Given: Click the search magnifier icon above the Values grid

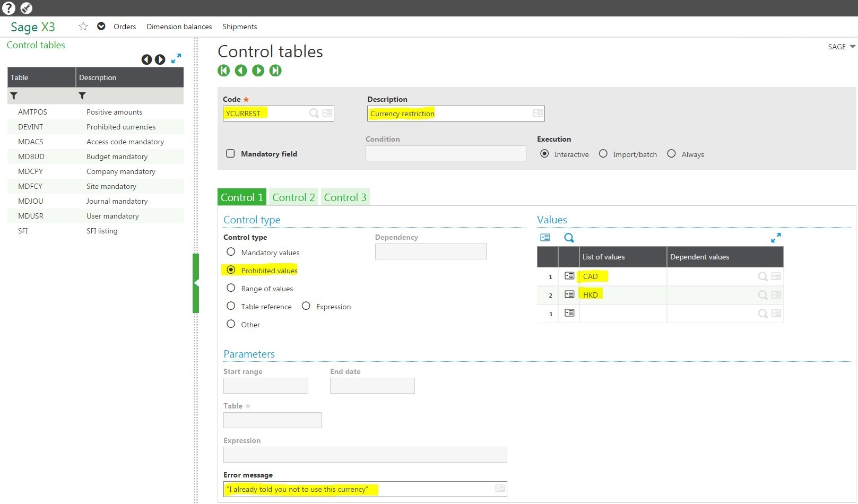Looking at the screenshot, I should click(569, 237).
